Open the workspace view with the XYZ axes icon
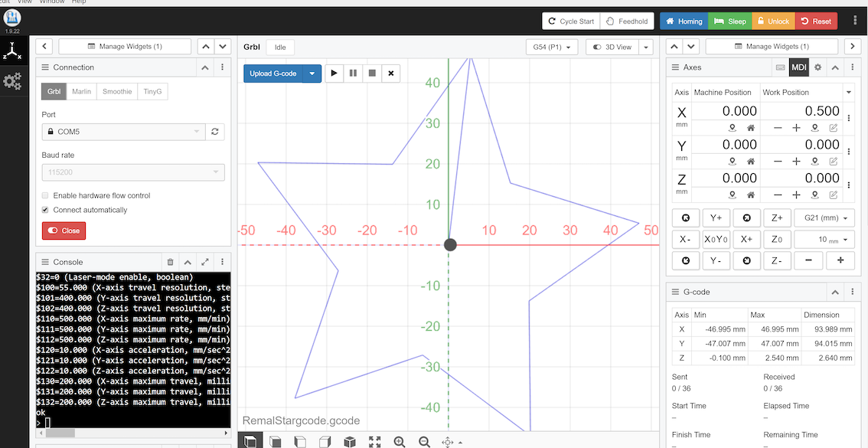This screenshot has width=868, height=448. click(x=12, y=51)
